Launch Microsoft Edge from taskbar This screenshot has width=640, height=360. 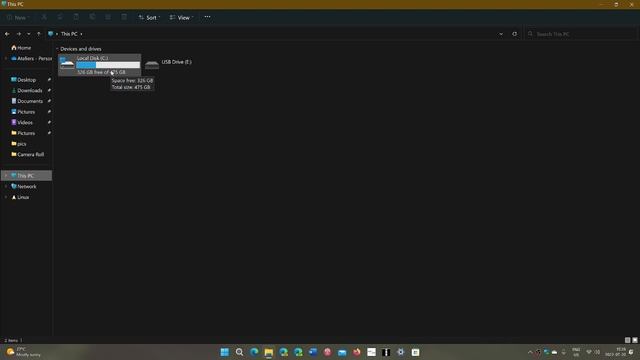pyautogui.click(x=254, y=352)
